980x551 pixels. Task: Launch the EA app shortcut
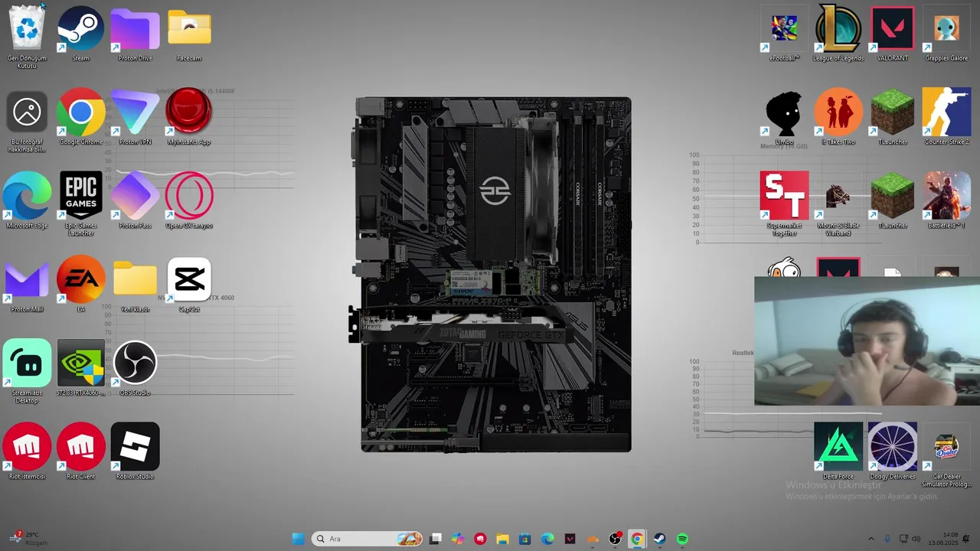pos(81,285)
